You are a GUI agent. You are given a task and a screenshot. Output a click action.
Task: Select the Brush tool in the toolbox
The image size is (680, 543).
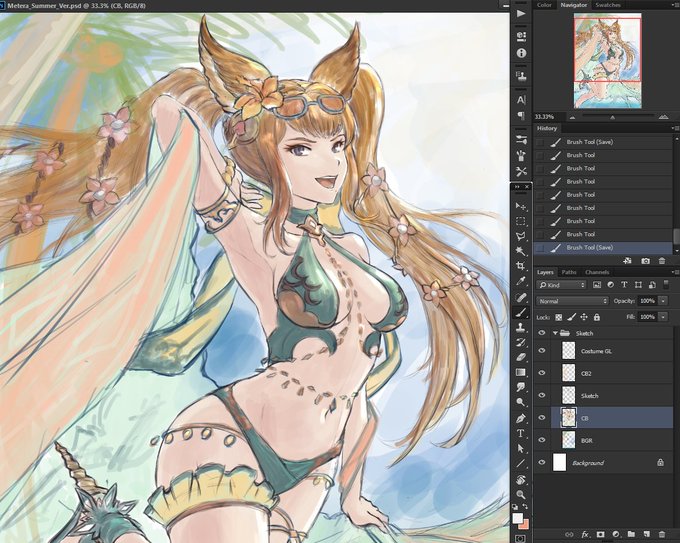(x=521, y=312)
